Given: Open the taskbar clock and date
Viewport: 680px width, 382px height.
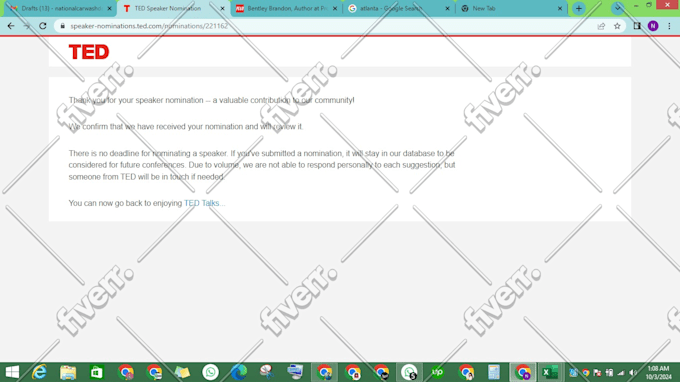Looking at the screenshot, I should (658, 372).
